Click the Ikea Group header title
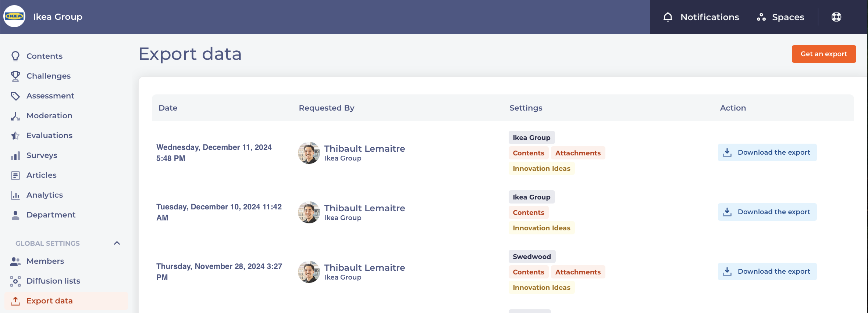The image size is (868, 313). [58, 17]
